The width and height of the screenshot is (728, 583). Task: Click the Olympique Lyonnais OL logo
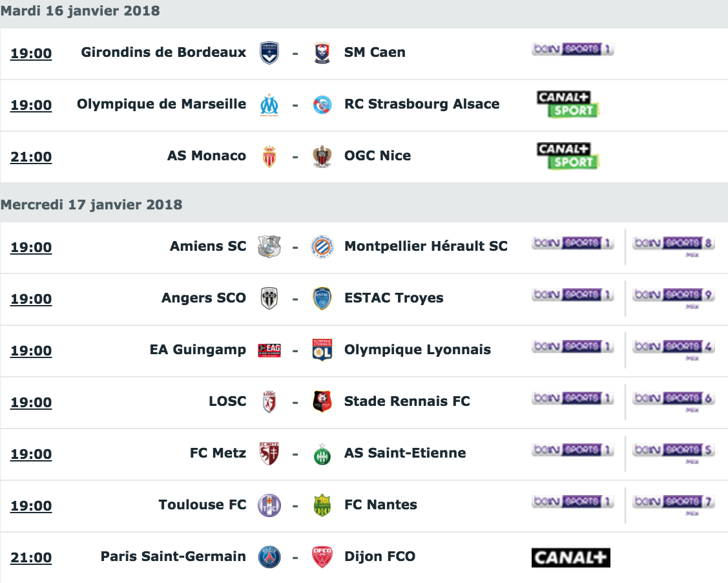(322, 350)
